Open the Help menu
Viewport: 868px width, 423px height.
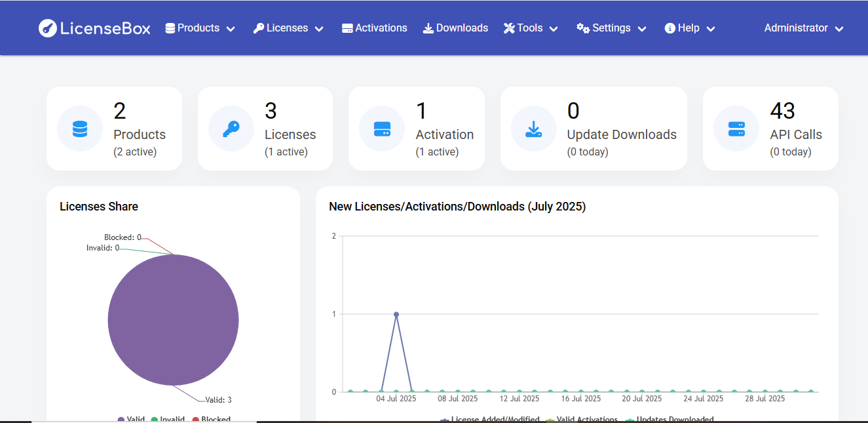point(688,28)
